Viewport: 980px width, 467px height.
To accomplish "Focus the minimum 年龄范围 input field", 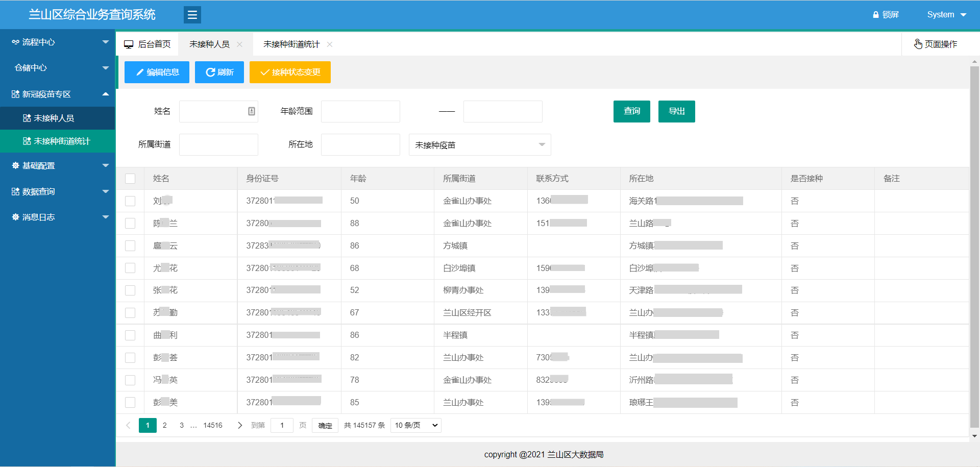I will [360, 111].
